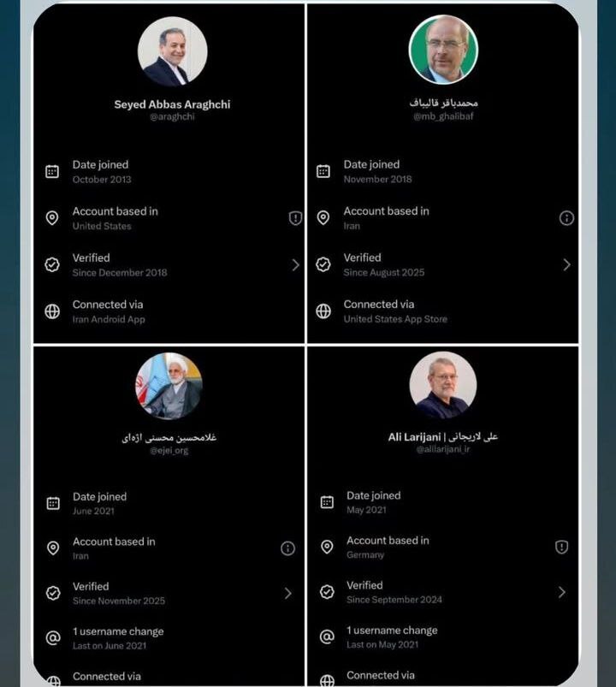Click the location pin icon beside United States

tap(52, 218)
